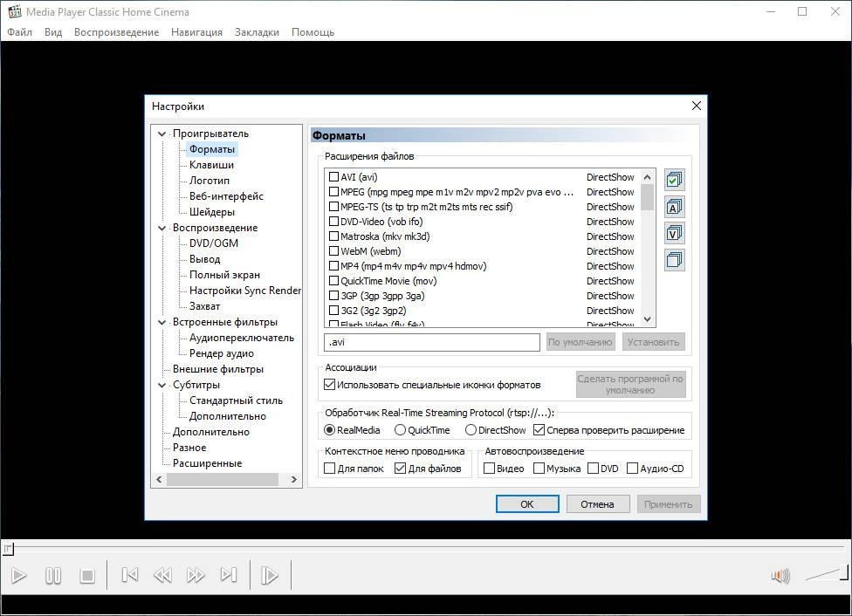Toggle the AVI (avi) checkbox

coord(333,176)
